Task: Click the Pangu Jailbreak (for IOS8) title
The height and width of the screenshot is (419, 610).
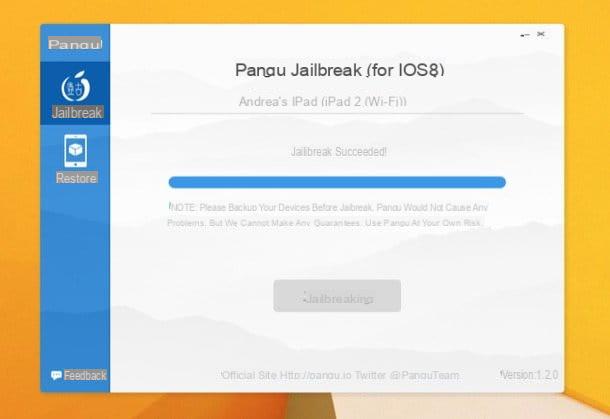Action: [x=340, y=70]
